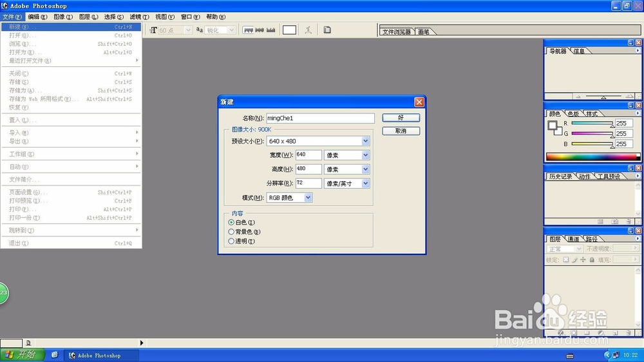Image resolution: width=644 pixels, height=362 pixels.
Task: Click the new layer set folder icon
Action: (x=587, y=333)
